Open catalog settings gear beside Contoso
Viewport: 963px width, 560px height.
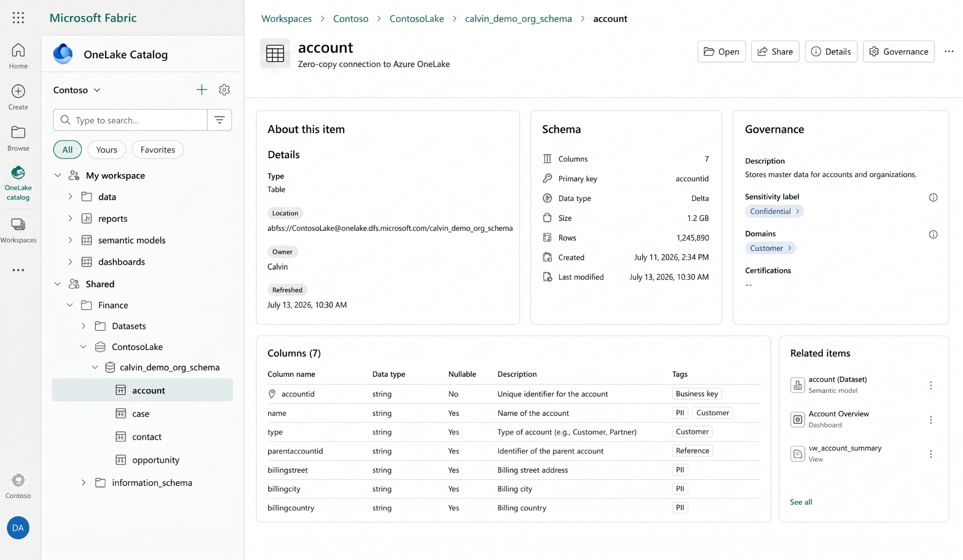224,90
